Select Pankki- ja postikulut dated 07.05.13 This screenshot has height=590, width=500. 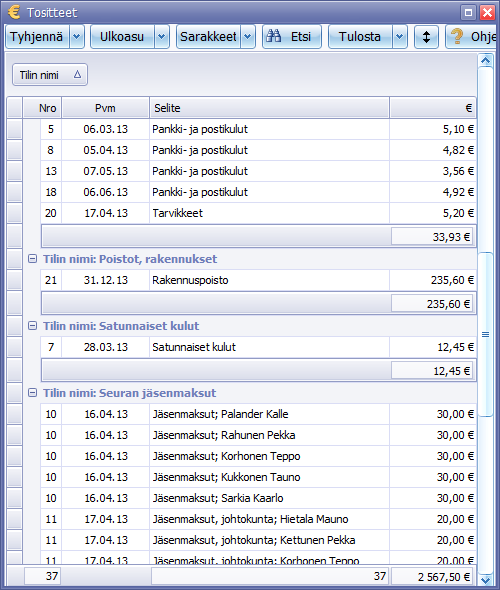click(x=269, y=171)
